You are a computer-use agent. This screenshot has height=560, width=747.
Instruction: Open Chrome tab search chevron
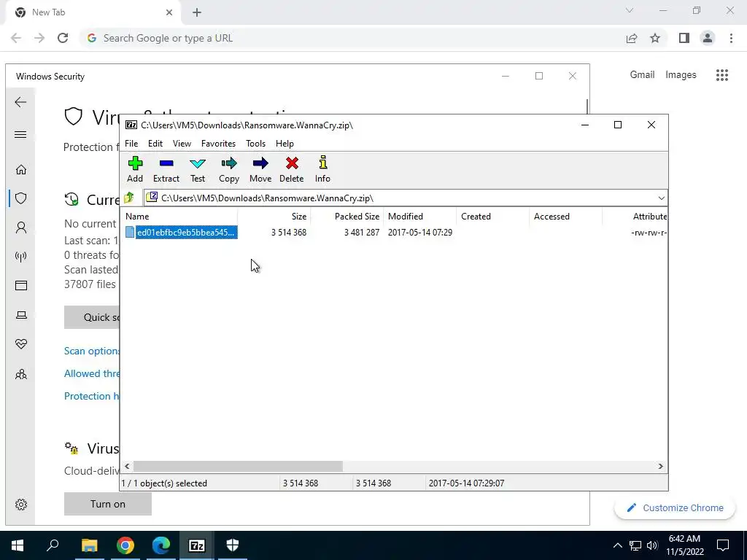(x=630, y=10)
